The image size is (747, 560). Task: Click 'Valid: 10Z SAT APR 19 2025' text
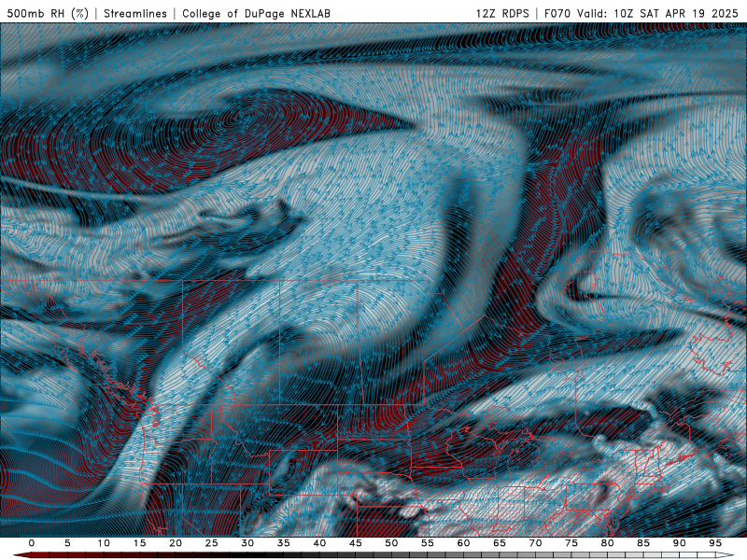click(657, 13)
